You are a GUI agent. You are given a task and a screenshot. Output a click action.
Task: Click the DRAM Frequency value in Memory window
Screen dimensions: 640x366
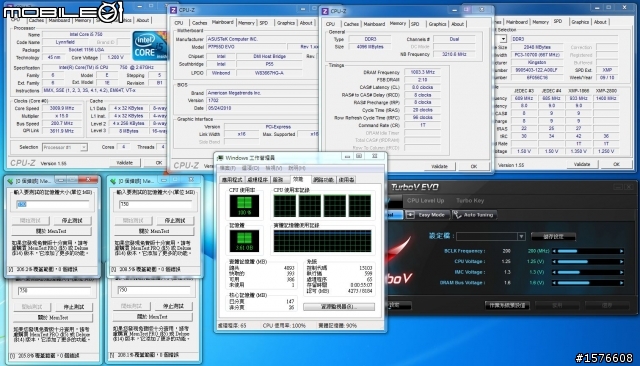point(422,72)
